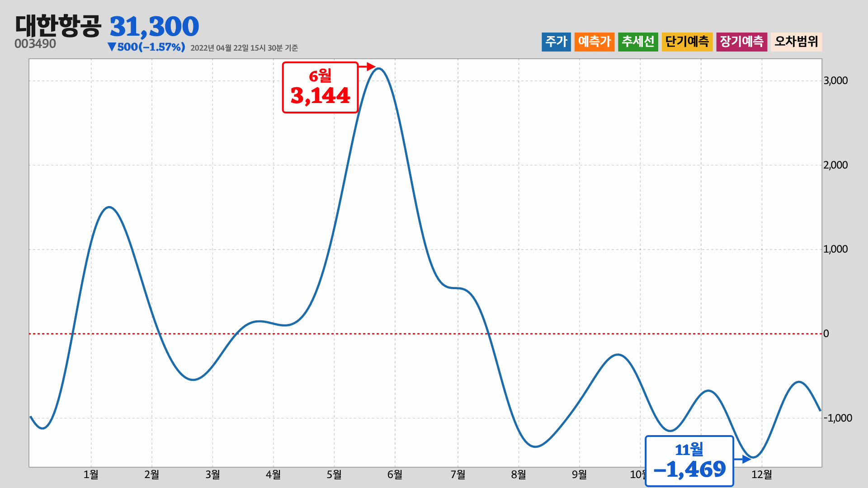Click the ▼500(−1.57%) change value
This screenshot has width=868, height=488.
click(146, 47)
